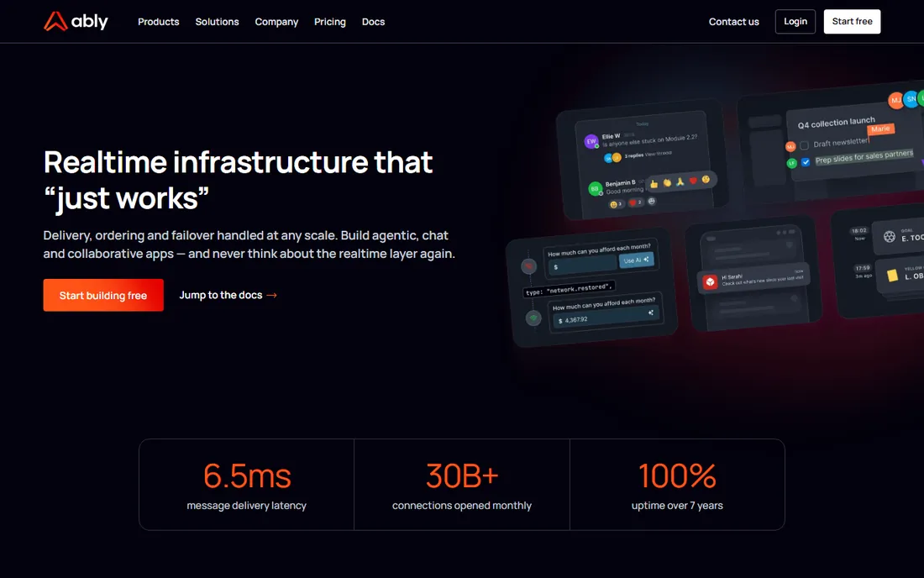Click the praying hands reaction emoji
924x578 pixels.
tap(680, 181)
